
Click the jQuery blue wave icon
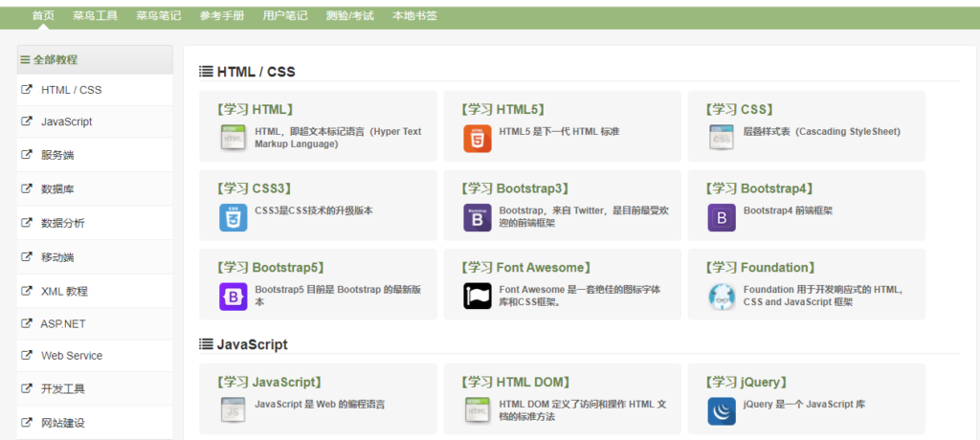722,410
